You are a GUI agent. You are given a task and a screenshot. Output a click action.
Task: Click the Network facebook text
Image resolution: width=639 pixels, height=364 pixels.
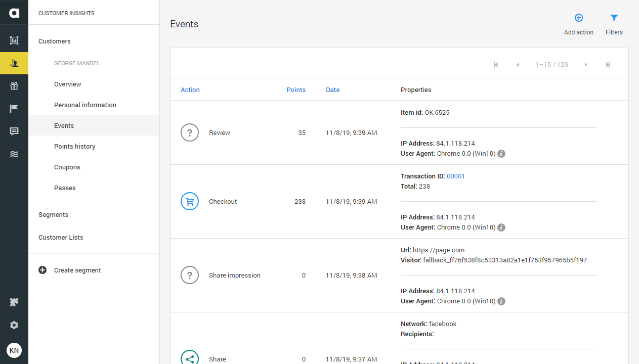429,324
